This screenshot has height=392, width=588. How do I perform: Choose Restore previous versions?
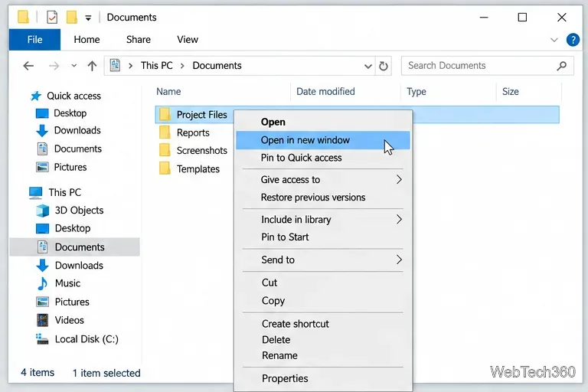[x=323, y=198]
